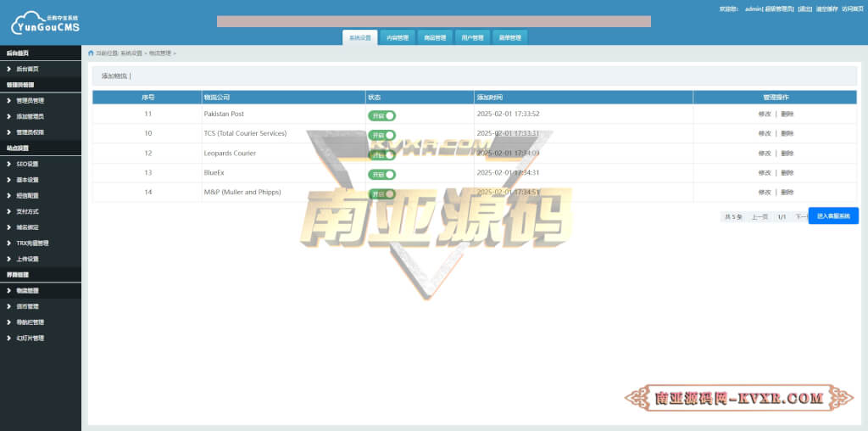
Task: Open 幻灯片管理 in the sidebar
Action: click(41, 338)
